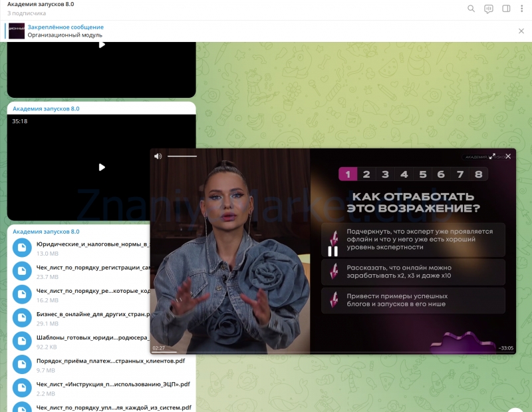Pause the floating video playback
The width and height of the screenshot is (532, 412).
click(x=332, y=251)
